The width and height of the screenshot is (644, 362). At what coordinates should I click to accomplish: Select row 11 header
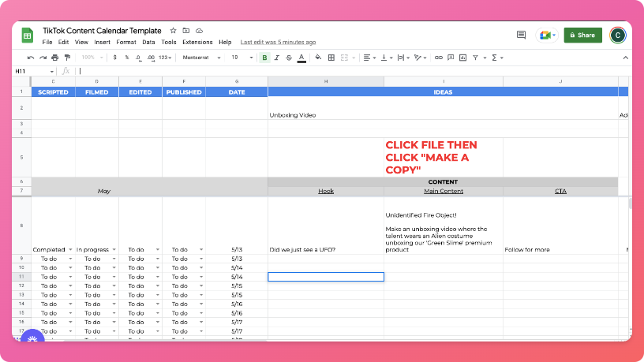[x=21, y=277]
